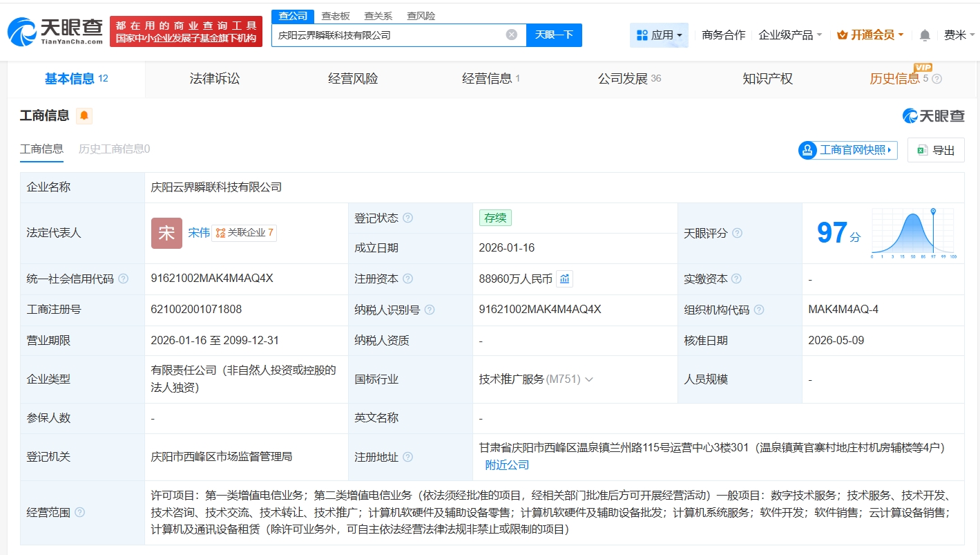Open the 应用 dropdown
This screenshot has width=980, height=555.
659,35
